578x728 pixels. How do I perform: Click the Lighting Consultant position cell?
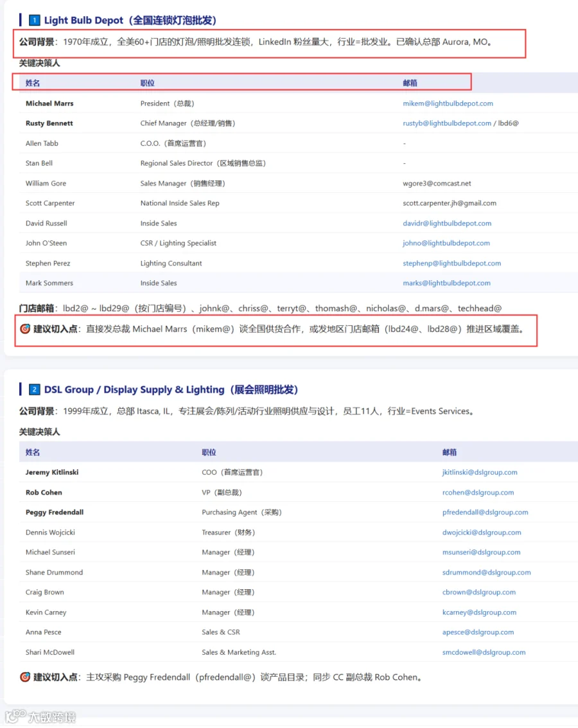(171, 263)
